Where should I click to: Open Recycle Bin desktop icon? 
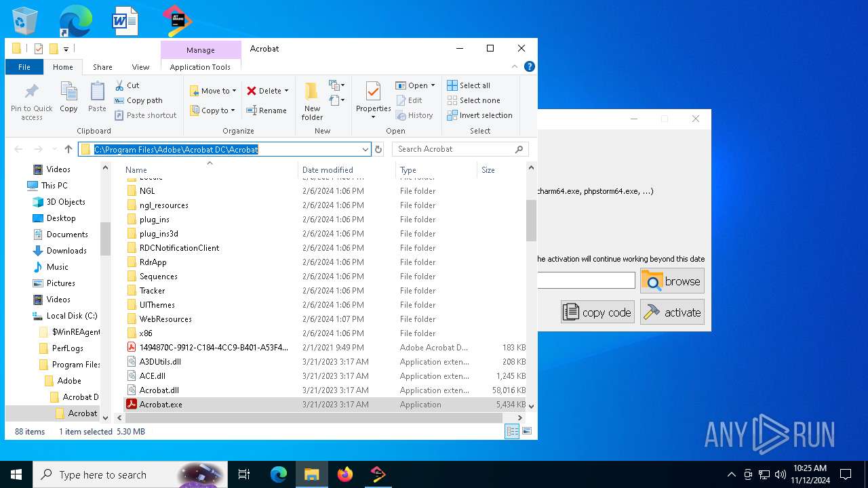click(25, 20)
